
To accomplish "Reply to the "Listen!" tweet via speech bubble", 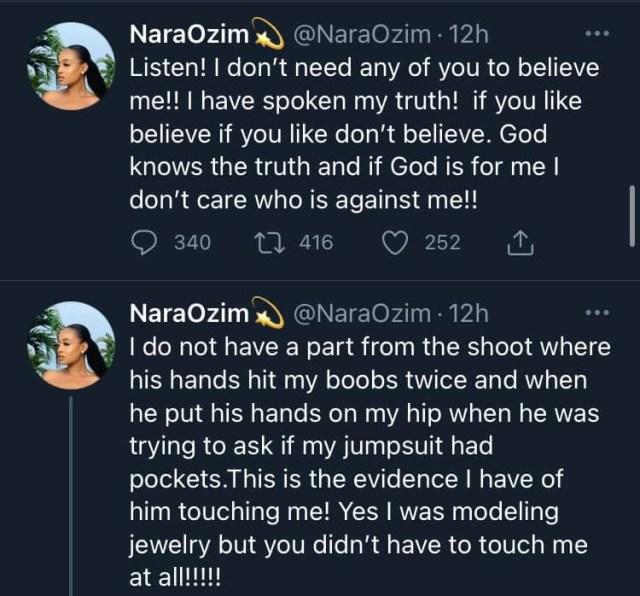I will coord(146,241).
